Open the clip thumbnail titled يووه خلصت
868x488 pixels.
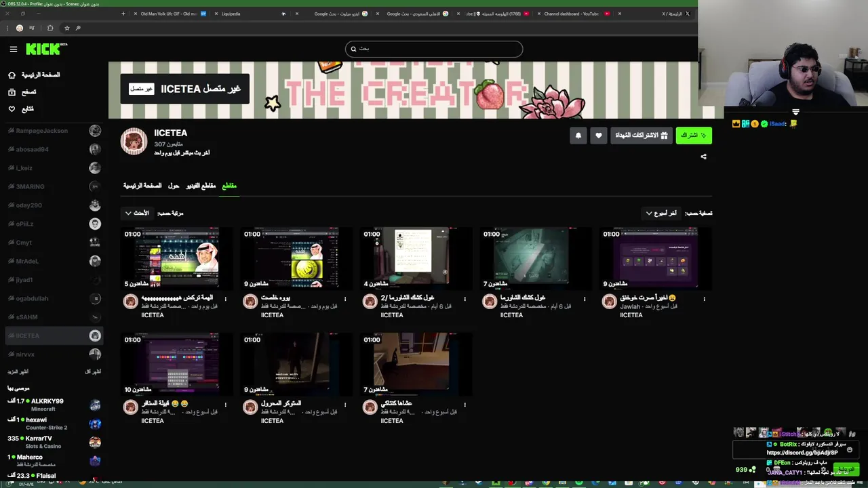(296, 258)
